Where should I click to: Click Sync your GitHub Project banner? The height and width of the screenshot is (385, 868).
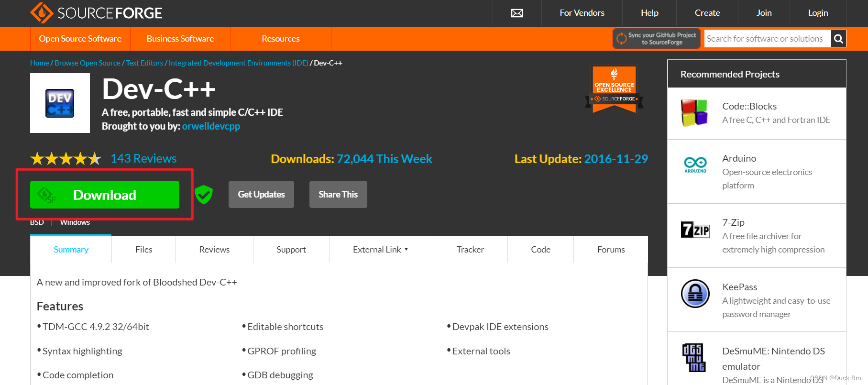pyautogui.click(x=657, y=39)
